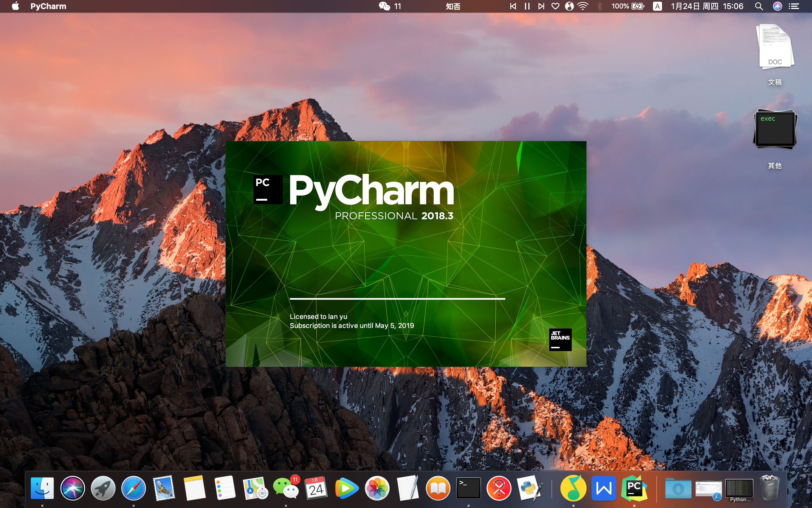812x508 pixels.
Task: Open TextEdit in the dock
Action: (408, 488)
